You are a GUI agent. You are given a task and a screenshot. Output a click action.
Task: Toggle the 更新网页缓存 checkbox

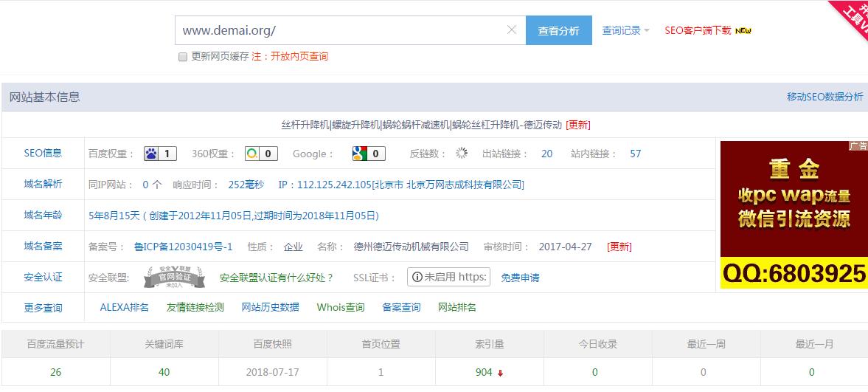(x=183, y=57)
